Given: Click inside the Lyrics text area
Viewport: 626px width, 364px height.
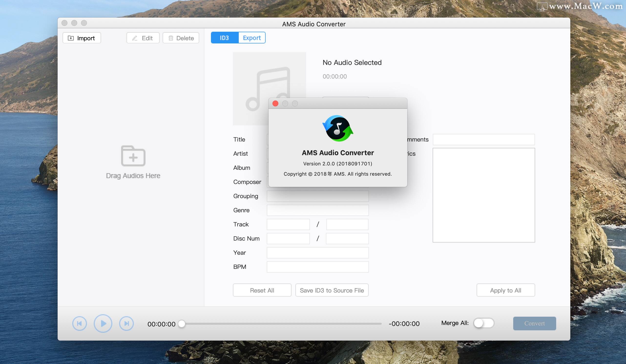Looking at the screenshot, I should click(x=484, y=195).
